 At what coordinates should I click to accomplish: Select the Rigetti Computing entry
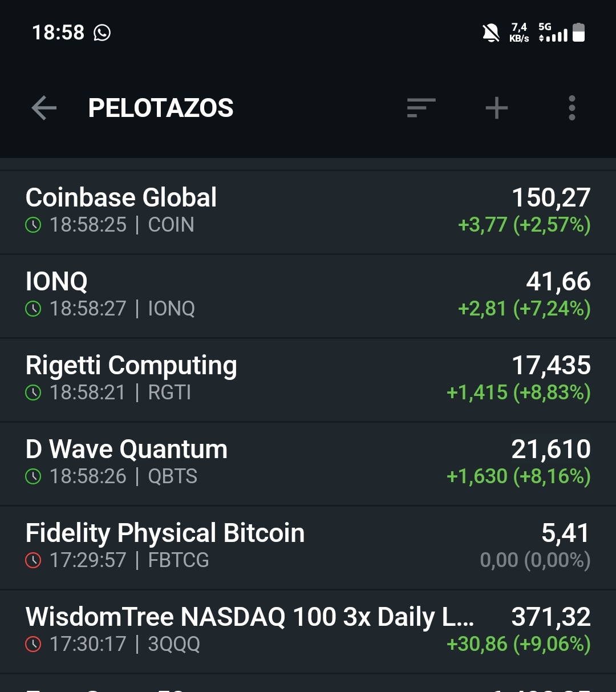(308, 380)
